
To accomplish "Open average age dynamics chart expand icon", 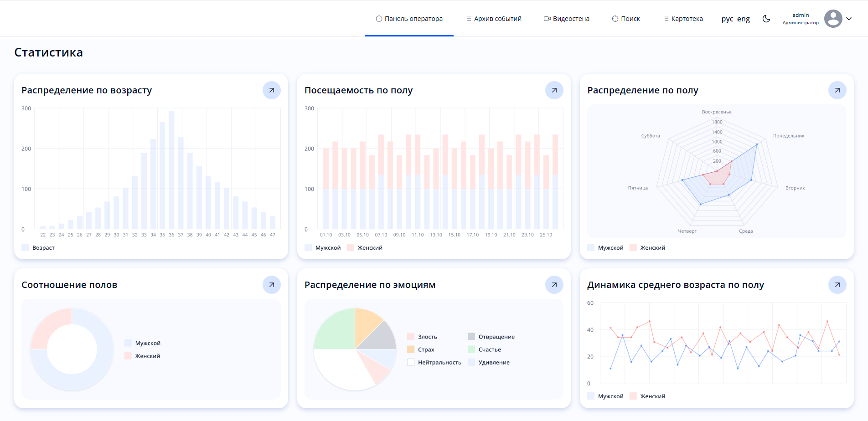I will [x=837, y=285].
